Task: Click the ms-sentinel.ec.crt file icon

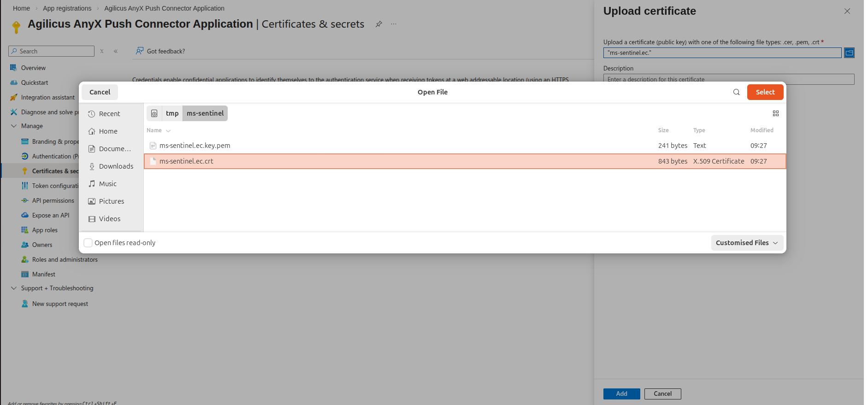Action: click(x=153, y=161)
